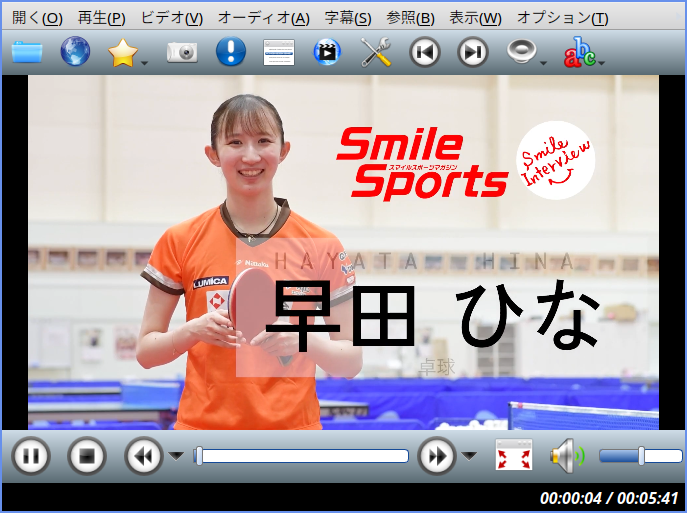Go to the previous track button

click(425, 52)
